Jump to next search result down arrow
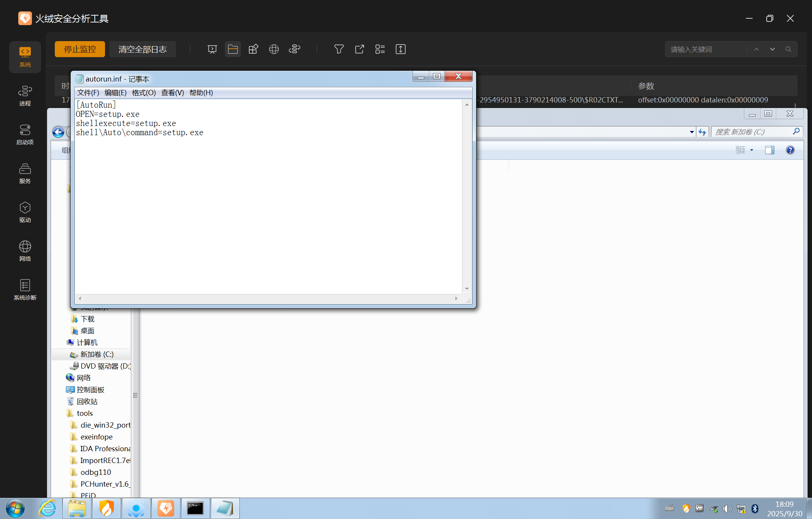Image resolution: width=812 pixels, height=519 pixels. pos(772,49)
